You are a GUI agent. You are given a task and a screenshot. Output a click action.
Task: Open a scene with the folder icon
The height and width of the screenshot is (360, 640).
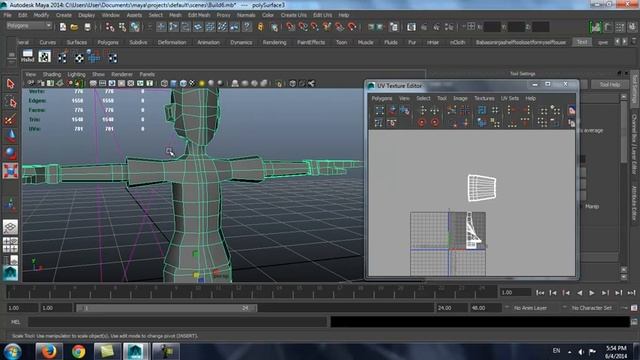[74, 27]
